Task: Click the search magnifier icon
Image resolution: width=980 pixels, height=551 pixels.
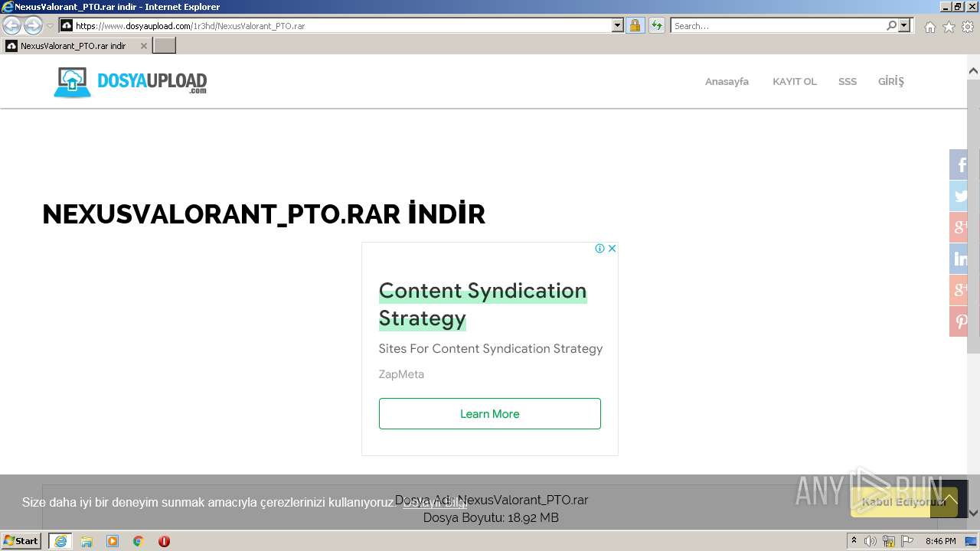Action: point(891,26)
